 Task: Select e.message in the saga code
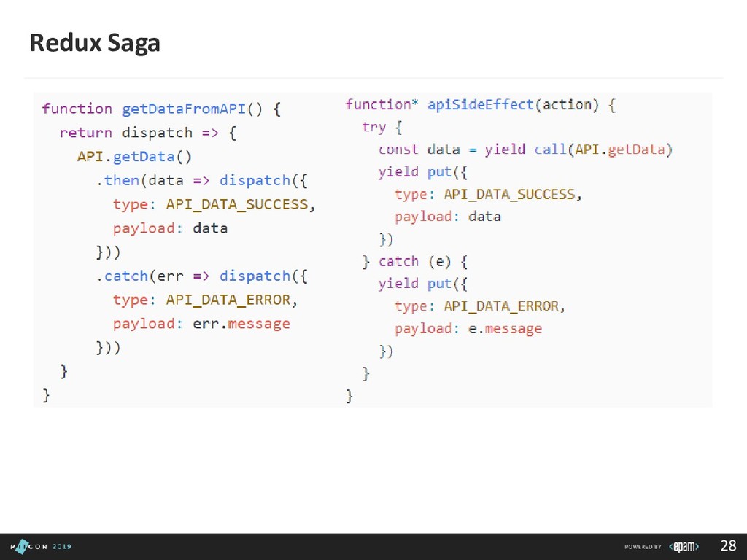(x=505, y=328)
